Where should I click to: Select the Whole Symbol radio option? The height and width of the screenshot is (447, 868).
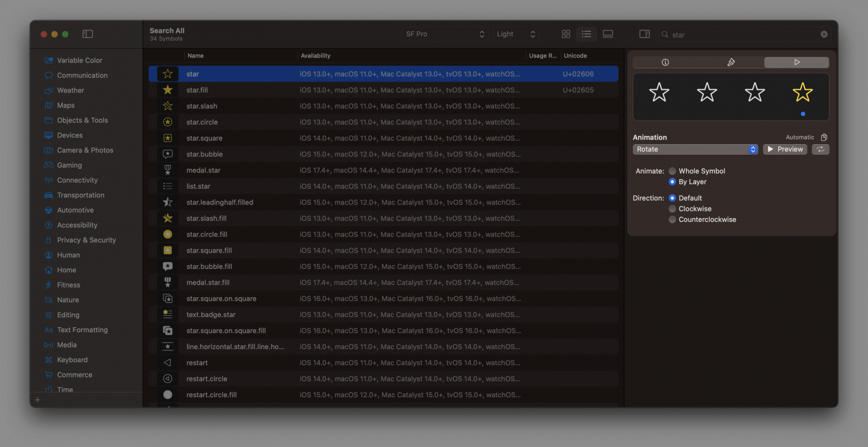click(x=672, y=171)
